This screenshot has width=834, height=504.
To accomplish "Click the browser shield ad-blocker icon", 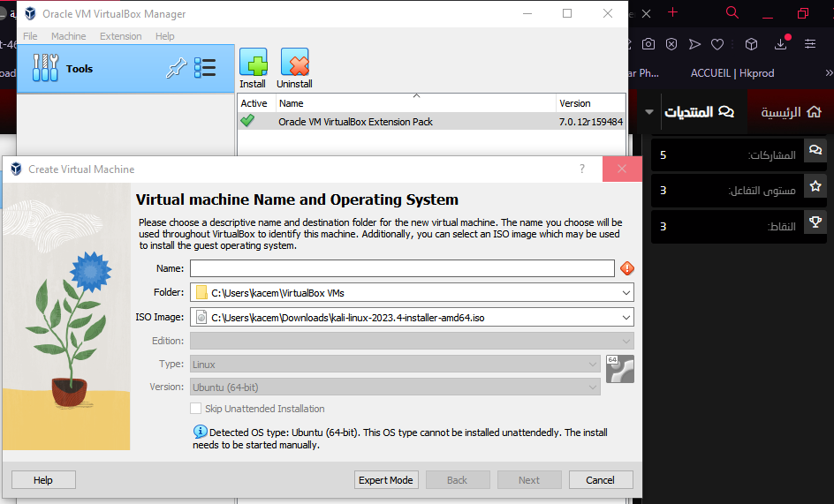I will (x=671, y=44).
